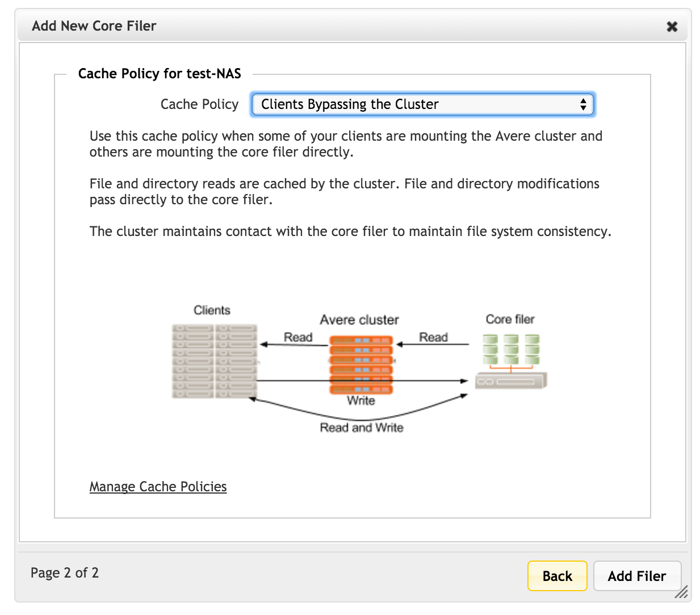Click the Write label under the cluster
This screenshot has height=615, width=700.
tap(361, 401)
